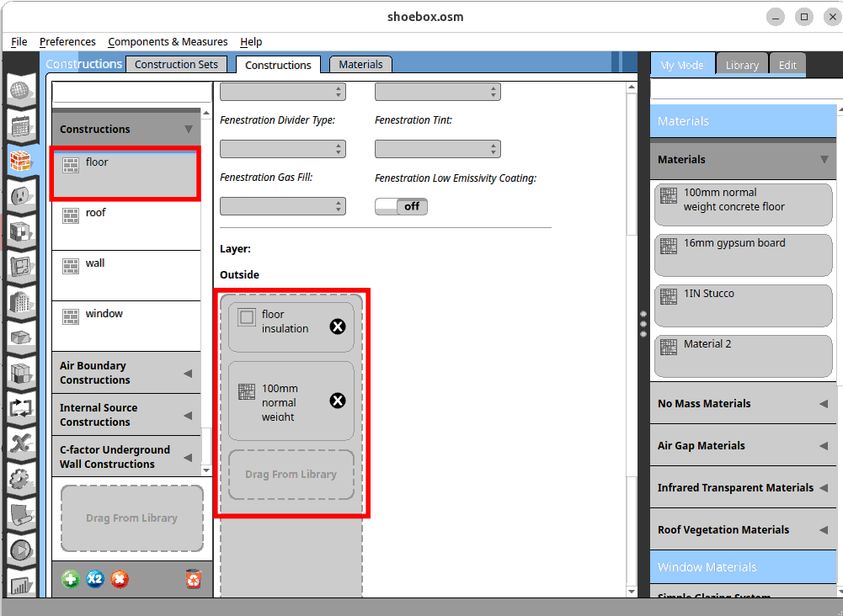This screenshot has width=843, height=616.
Task: Open the Loads outlet icon in sidebar
Action: 20,195
